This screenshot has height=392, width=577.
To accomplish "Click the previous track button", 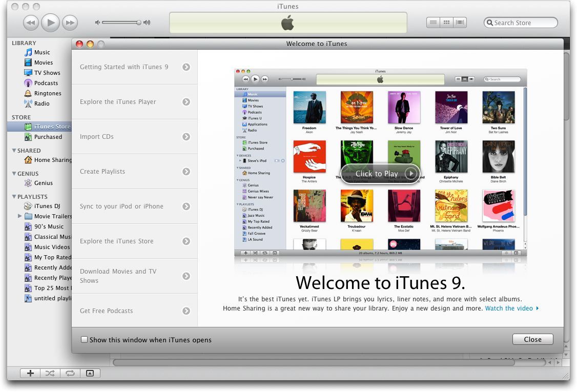I will (31, 23).
